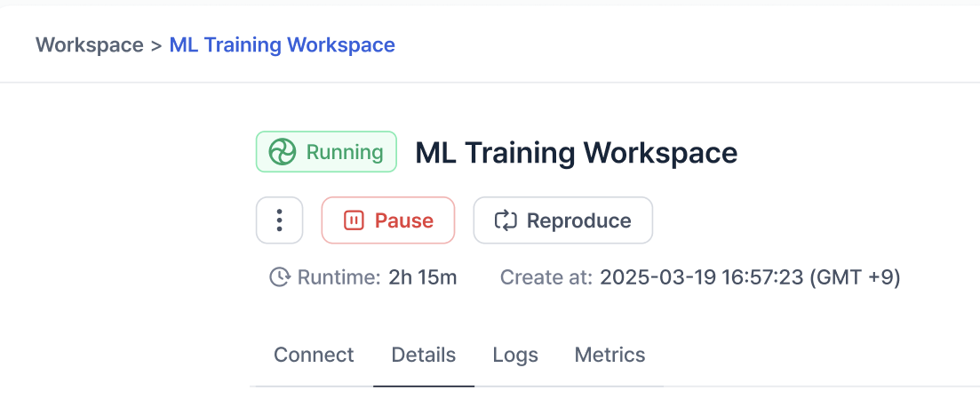Select the creation timestamp 2025-03-19 16:57:23

tap(701, 276)
